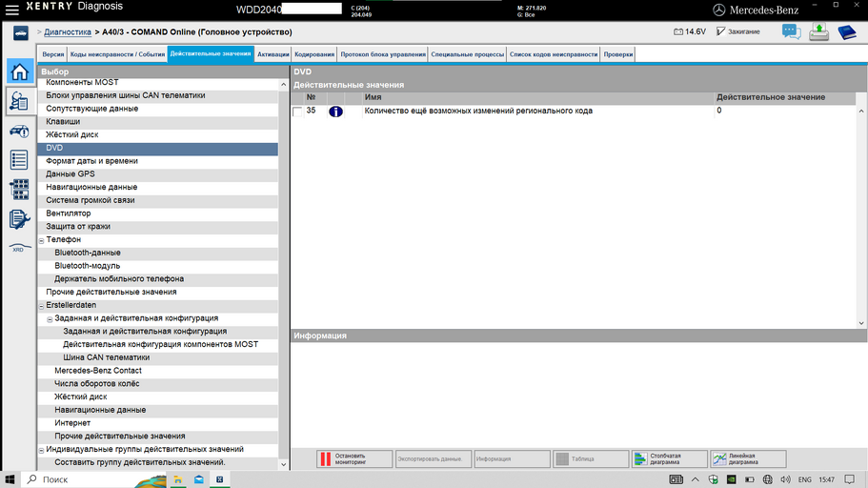Open the XRD sidebar icon
The height and width of the screenshot is (488, 868).
[x=19, y=248]
